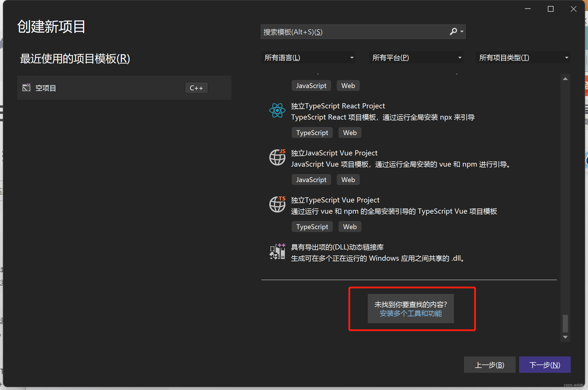Go back with the 上一步 button

(x=490, y=365)
